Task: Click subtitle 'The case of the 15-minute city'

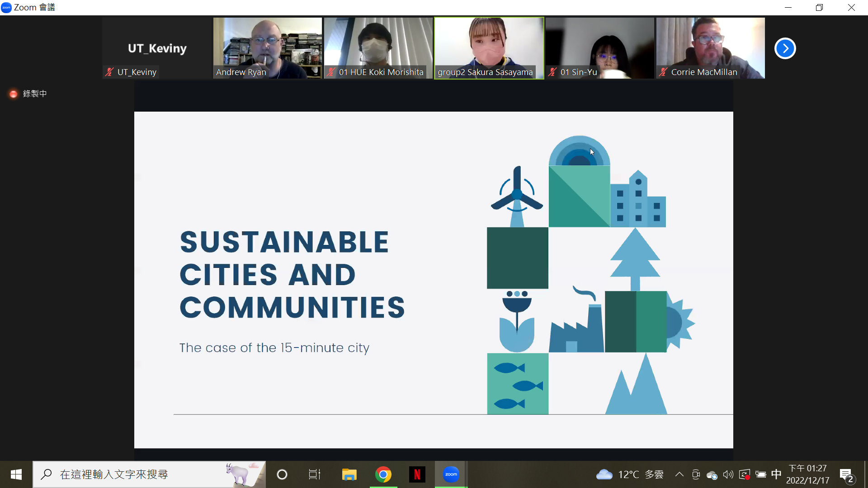Action: click(274, 347)
